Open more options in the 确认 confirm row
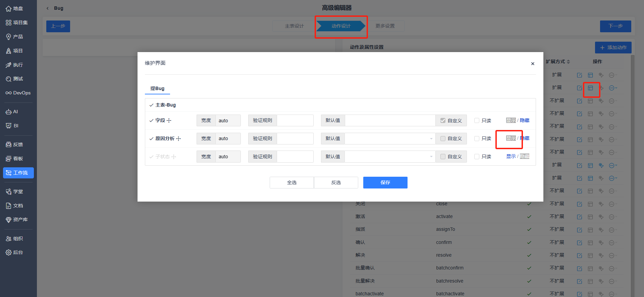644x297 pixels. tap(612, 243)
